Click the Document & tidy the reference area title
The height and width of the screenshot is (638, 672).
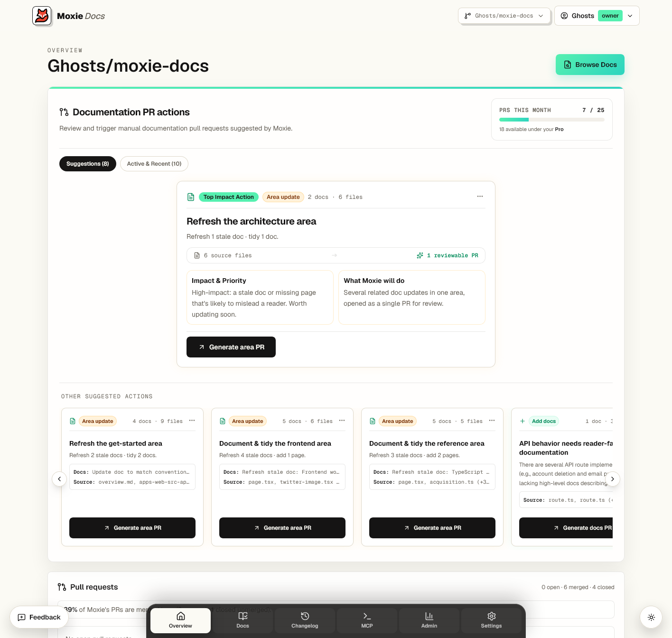point(427,443)
